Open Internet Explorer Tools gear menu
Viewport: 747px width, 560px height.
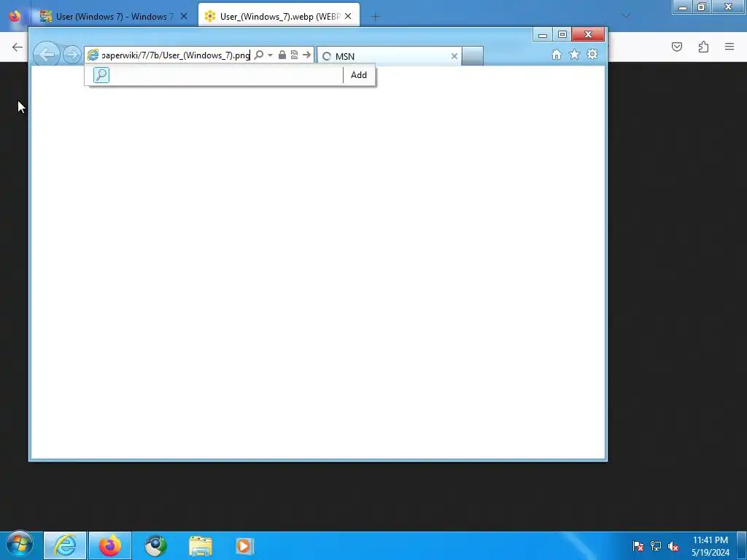pyautogui.click(x=592, y=54)
